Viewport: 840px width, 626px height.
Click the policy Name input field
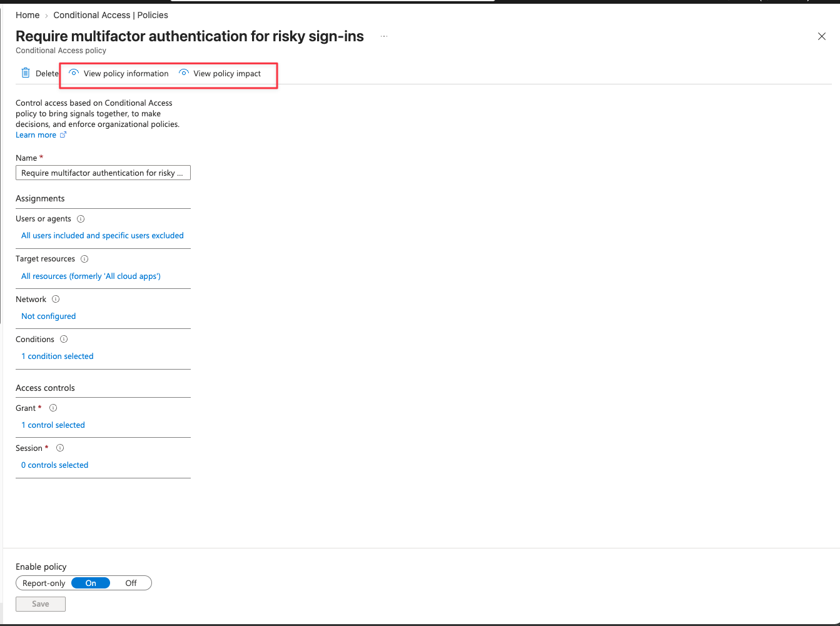[x=103, y=173]
